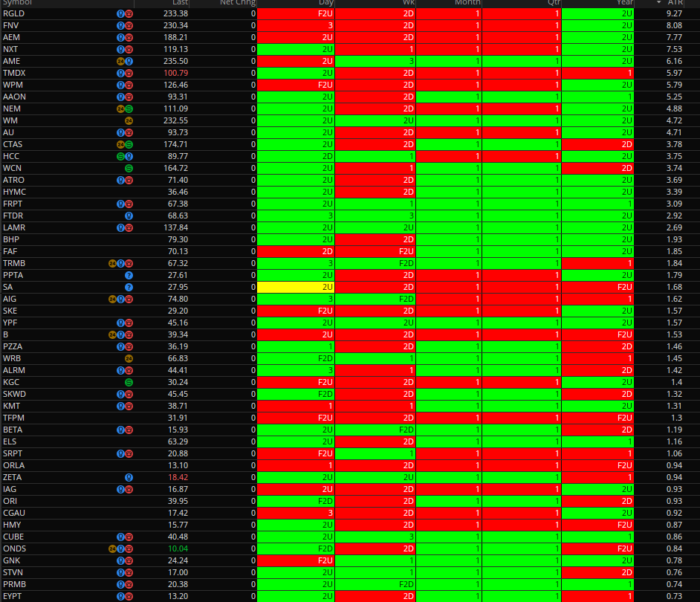Click the blue question icon beside SA

point(129,287)
